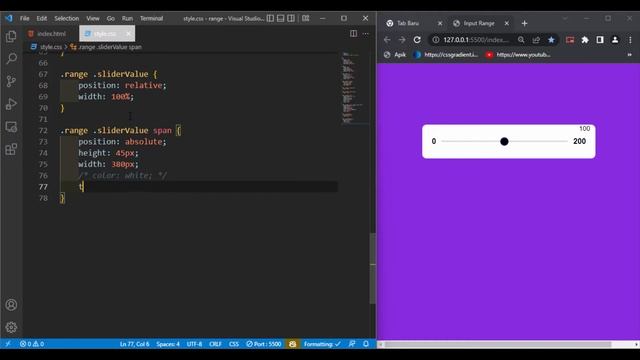Click CRLF end of line setting
The image size is (640, 360).
pos(215,344)
